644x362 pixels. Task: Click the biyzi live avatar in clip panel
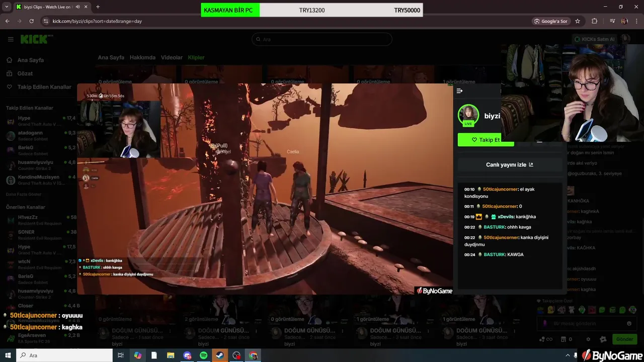pos(468,115)
